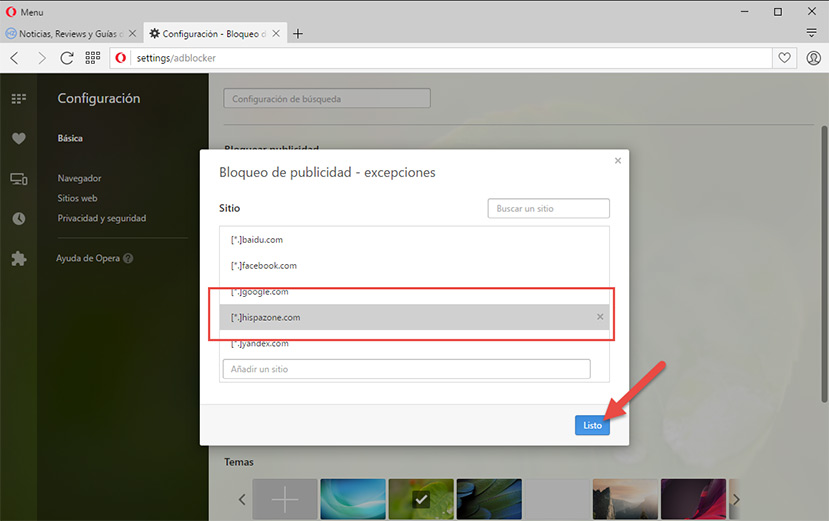Show more themes with right chevron
The height and width of the screenshot is (521, 829).
[x=735, y=499]
